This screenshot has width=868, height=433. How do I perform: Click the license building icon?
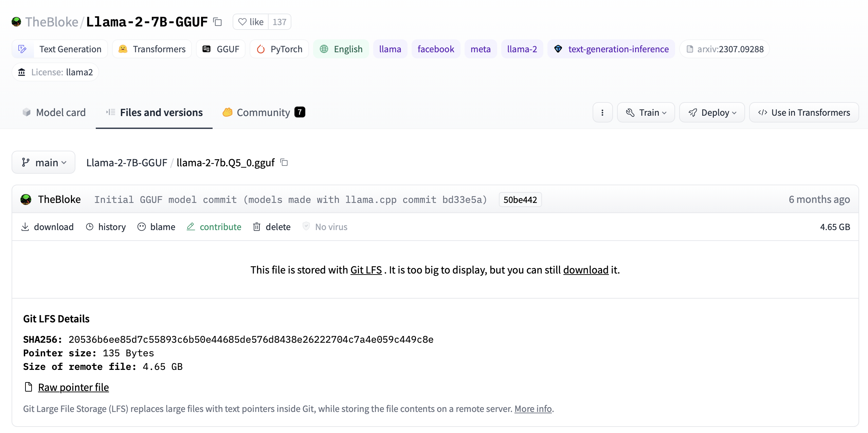tap(22, 72)
